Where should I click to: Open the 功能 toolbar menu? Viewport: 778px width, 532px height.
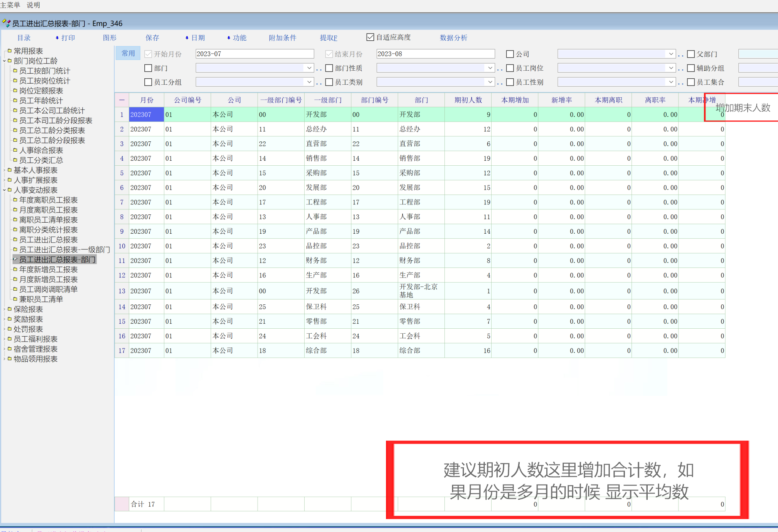pyautogui.click(x=239, y=38)
